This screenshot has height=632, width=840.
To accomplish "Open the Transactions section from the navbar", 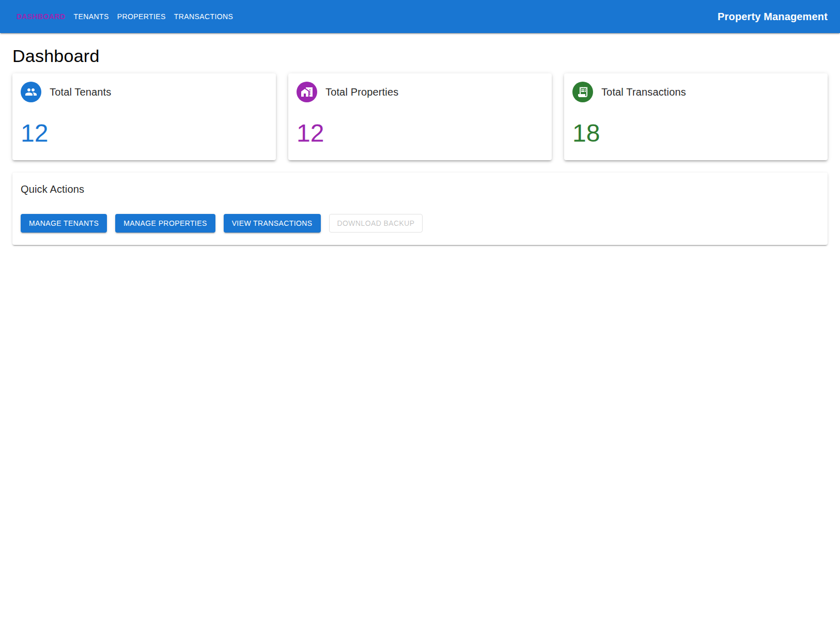I will click(x=203, y=17).
